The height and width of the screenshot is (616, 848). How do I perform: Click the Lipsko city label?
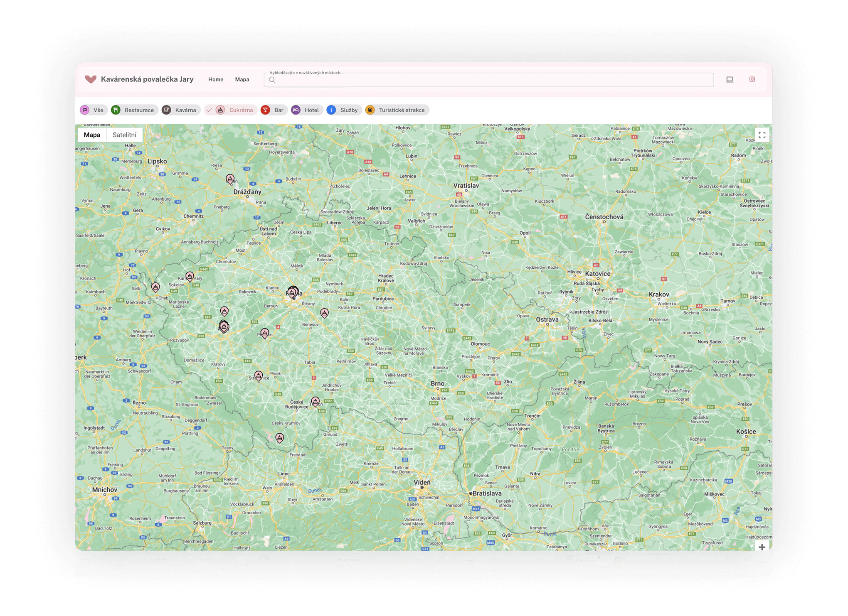point(157,161)
